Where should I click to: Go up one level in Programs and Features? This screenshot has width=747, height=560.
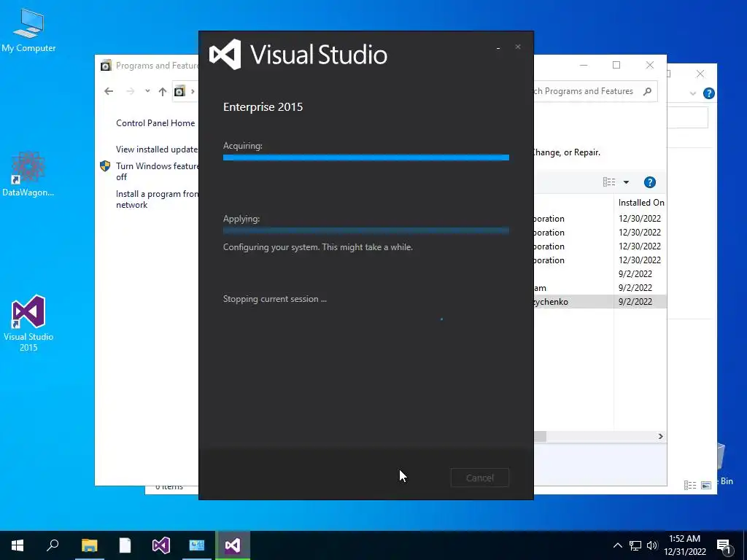(163, 91)
